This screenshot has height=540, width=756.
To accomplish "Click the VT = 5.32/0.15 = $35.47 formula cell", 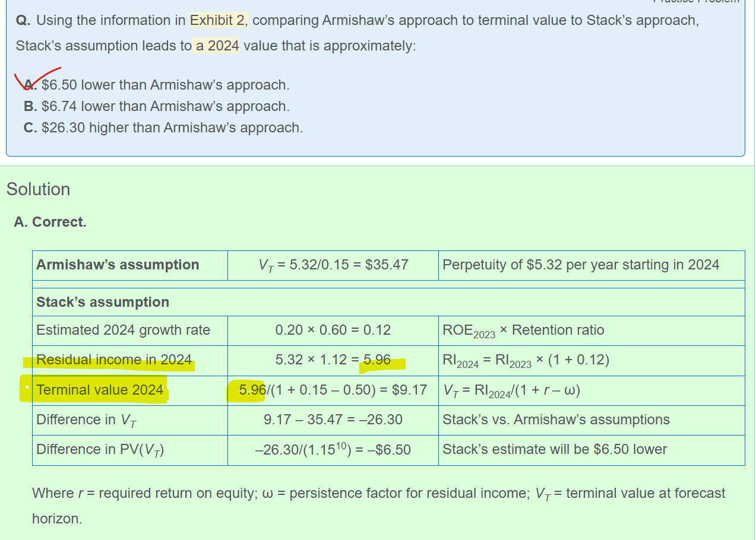I will (333, 265).
